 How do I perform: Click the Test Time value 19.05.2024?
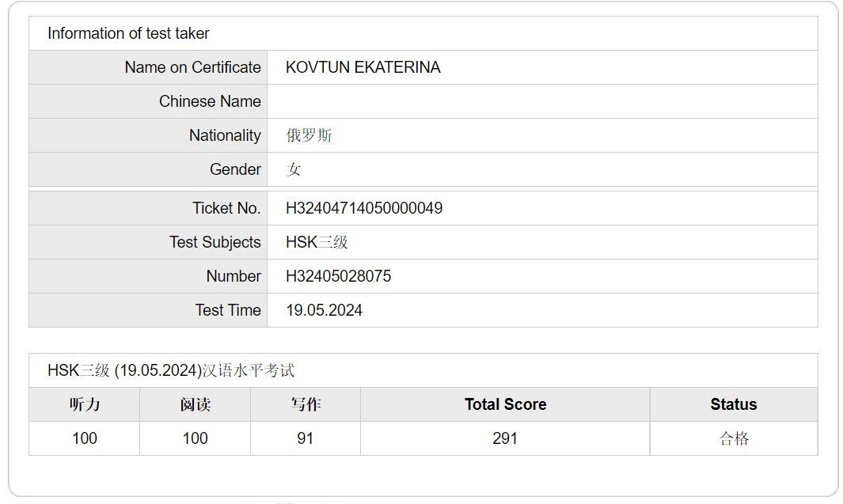click(324, 310)
